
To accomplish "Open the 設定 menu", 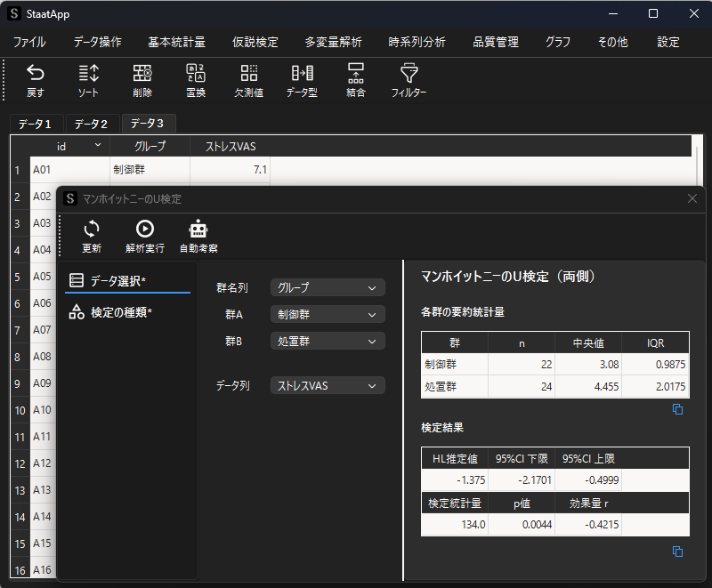I will click(x=668, y=42).
